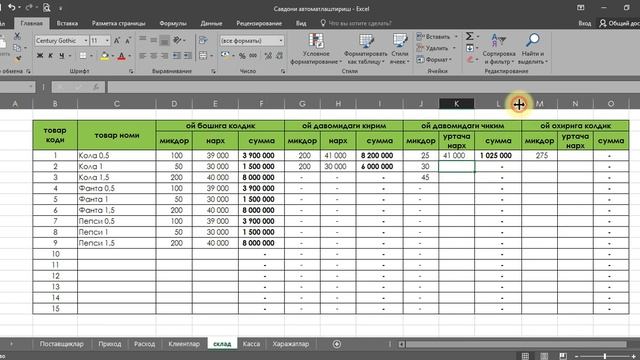Image resolution: width=640 pixels, height=360 pixels.
Task: Expand Сортировка и фильтр menu
Action: click(499, 49)
